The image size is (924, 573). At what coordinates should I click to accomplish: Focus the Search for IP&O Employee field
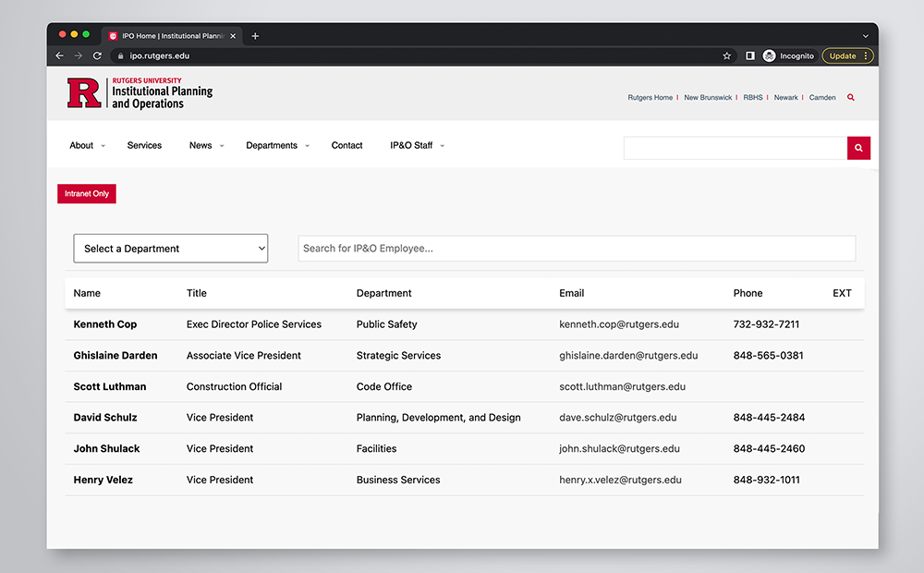577,249
